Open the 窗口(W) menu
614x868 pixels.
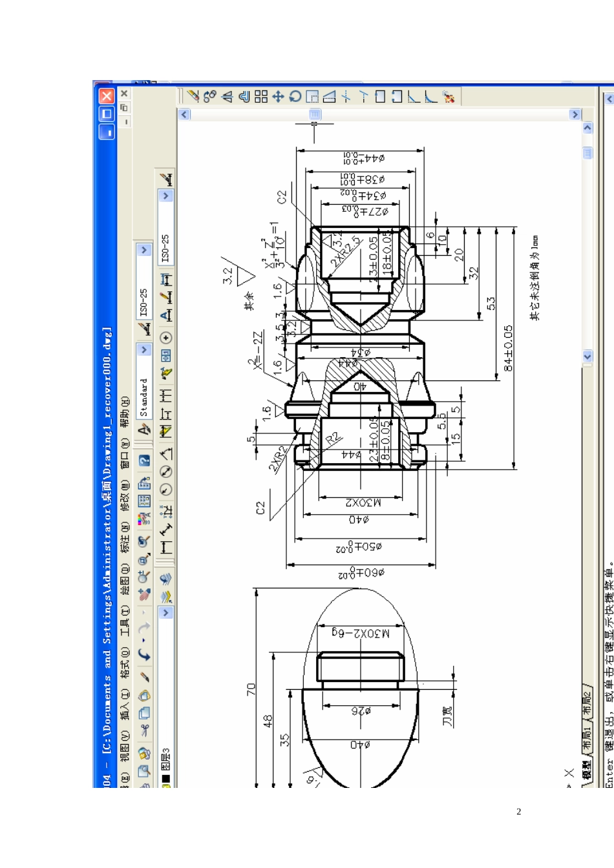click(125, 453)
